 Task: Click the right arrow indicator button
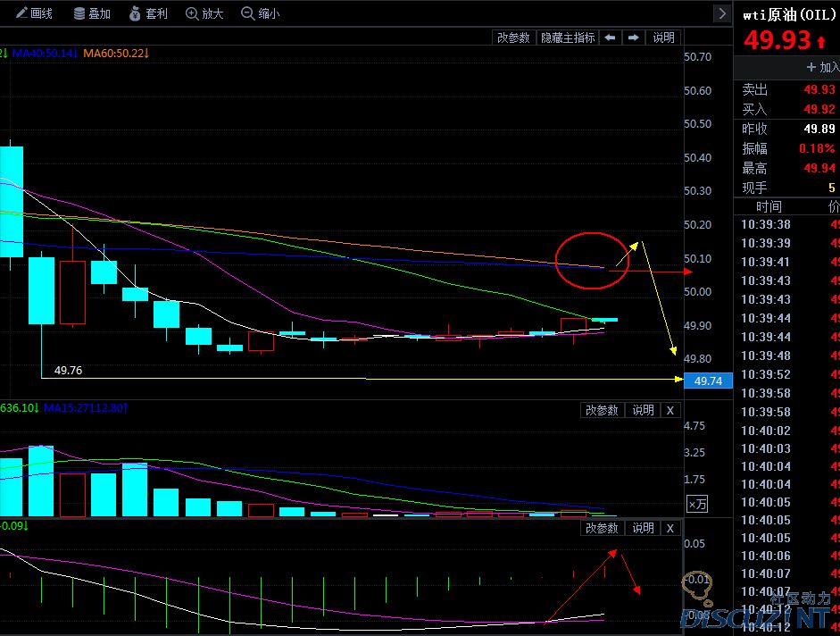click(633, 38)
